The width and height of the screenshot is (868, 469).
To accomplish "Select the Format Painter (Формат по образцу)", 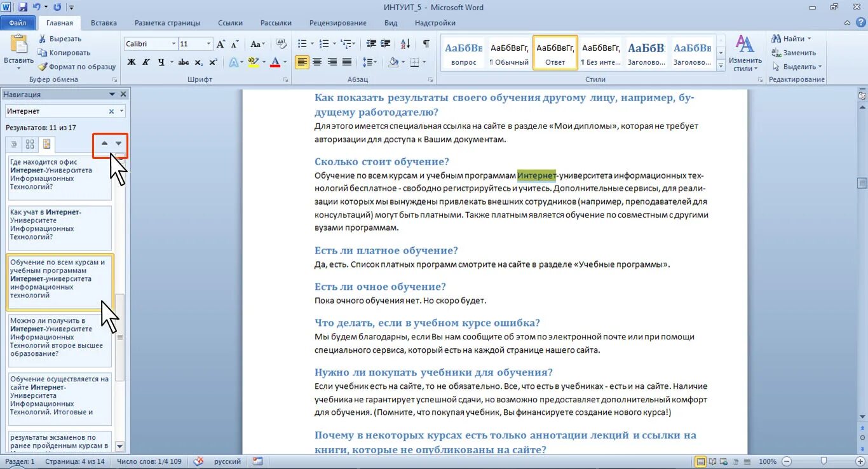I will pos(76,67).
